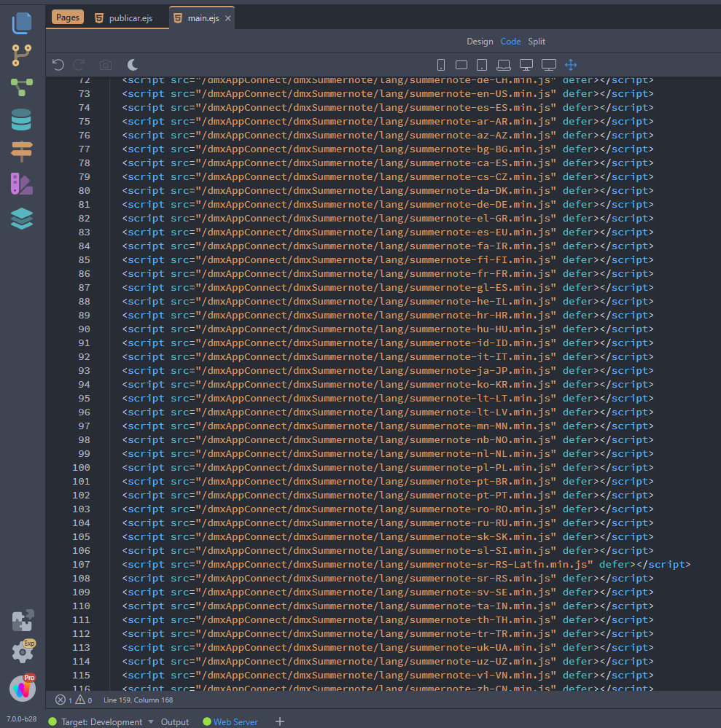The height and width of the screenshot is (728, 721).
Task: Click the error count icon in status bar
Action: 61,700
